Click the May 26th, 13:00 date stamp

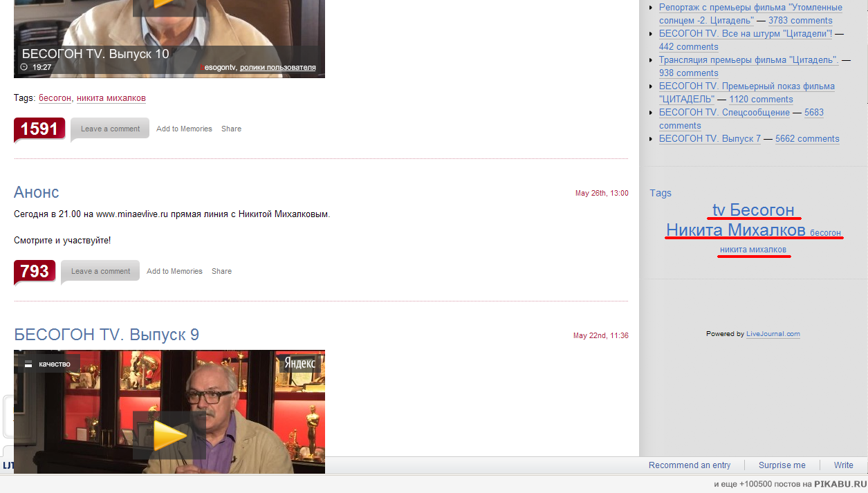pyautogui.click(x=602, y=193)
